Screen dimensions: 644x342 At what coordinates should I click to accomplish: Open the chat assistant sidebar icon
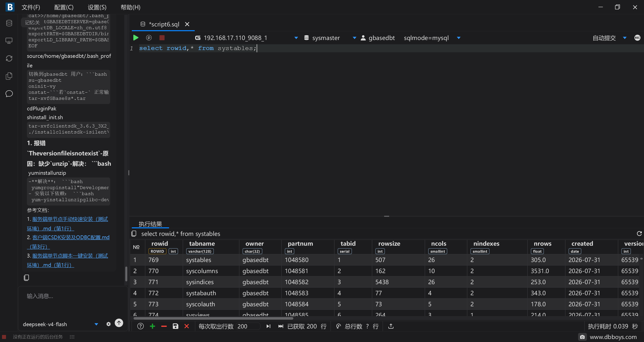(9, 94)
